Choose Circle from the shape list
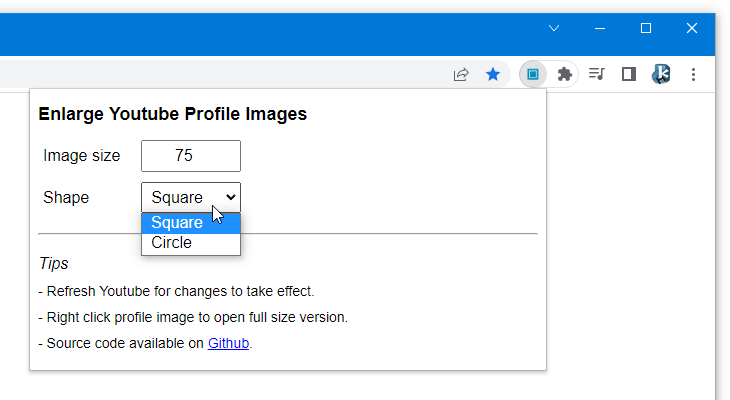The image size is (730, 400). (191, 243)
